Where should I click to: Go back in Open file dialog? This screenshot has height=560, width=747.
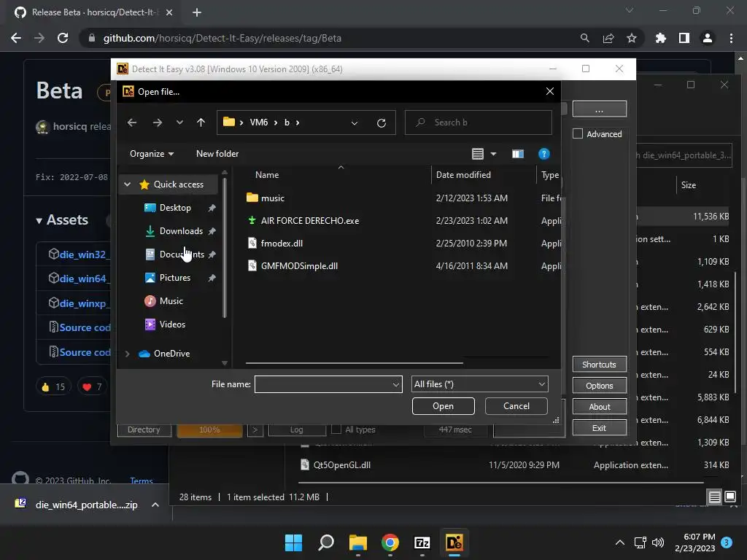(132, 122)
